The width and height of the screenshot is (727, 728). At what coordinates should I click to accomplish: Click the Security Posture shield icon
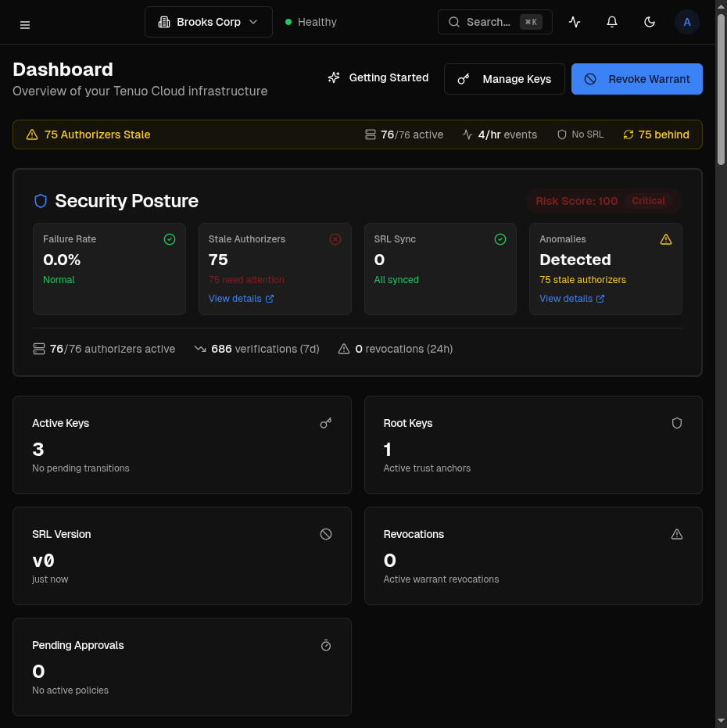click(x=41, y=201)
